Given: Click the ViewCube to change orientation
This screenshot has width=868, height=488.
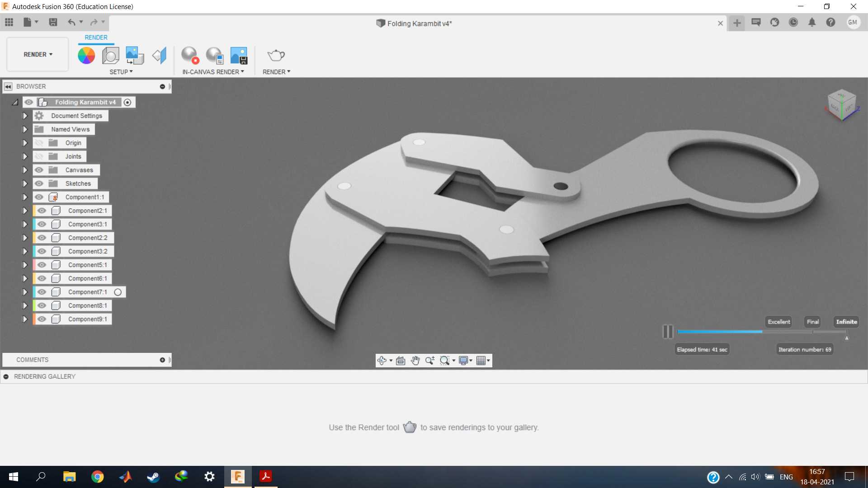Looking at the screenshot, I should click(842, 105).
